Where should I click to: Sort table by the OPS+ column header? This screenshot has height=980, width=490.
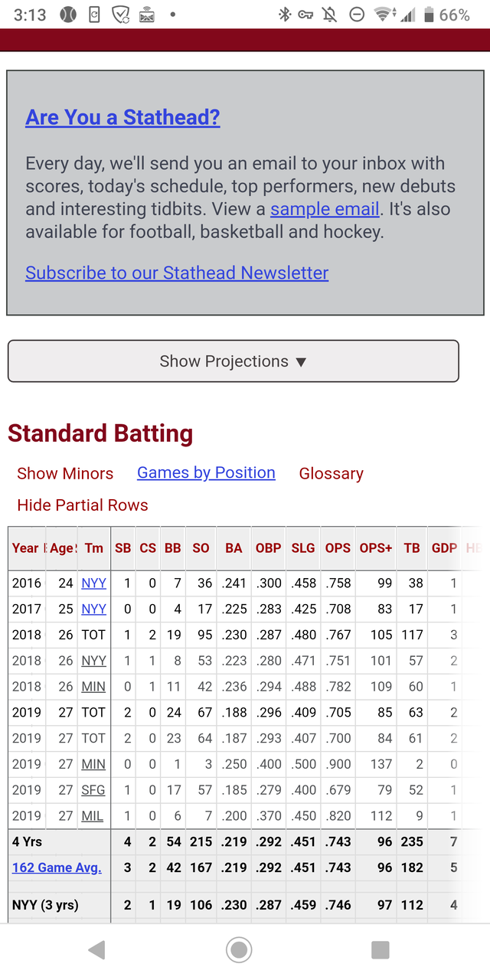tap(376, 548)
